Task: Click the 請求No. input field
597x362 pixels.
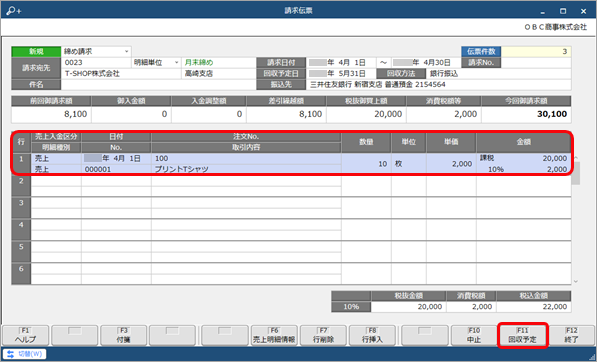Action: (x=536, y=62)
